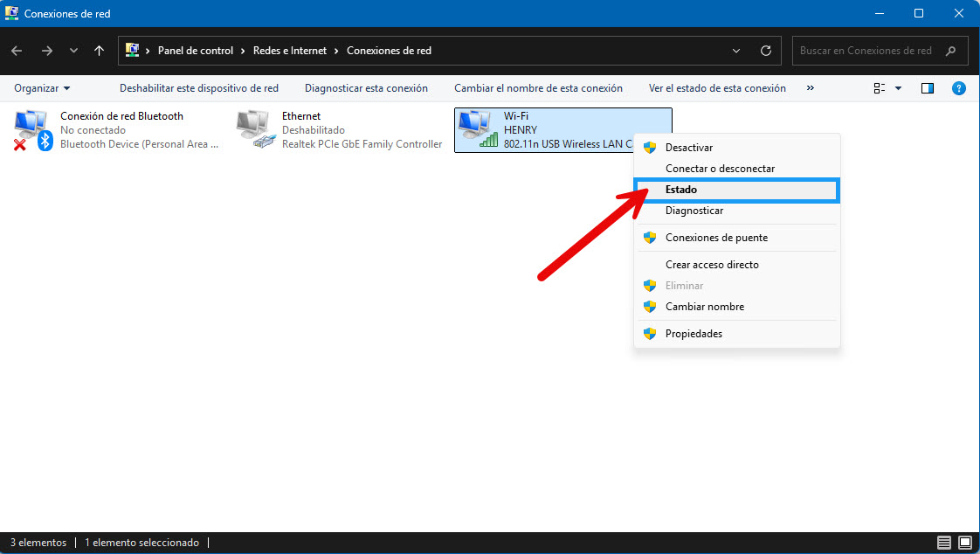
Task: Open the view options dropdown arrow
Action: point(898,88)
